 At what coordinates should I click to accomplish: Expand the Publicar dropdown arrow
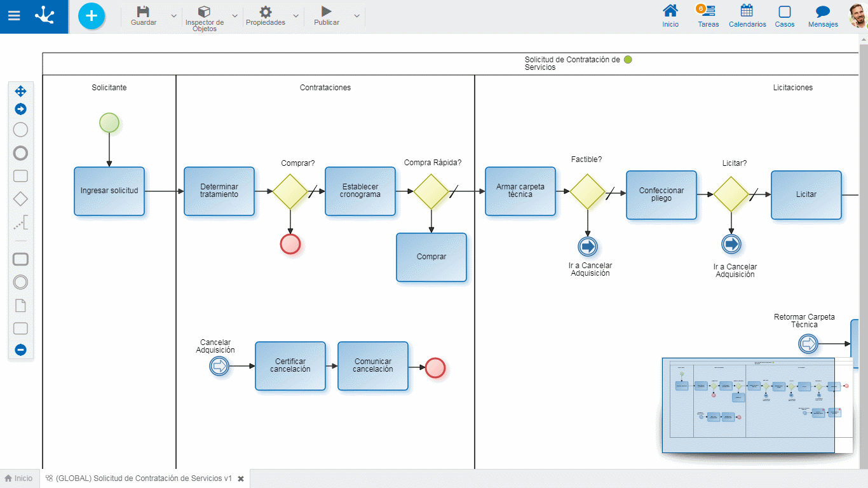(x=356, y=16)
